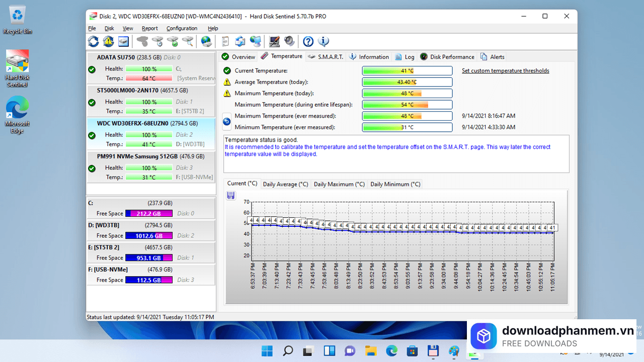
Task: Open the monitor preferences toolbar icon
Action: pyautogui.click(x=273, y=41)
